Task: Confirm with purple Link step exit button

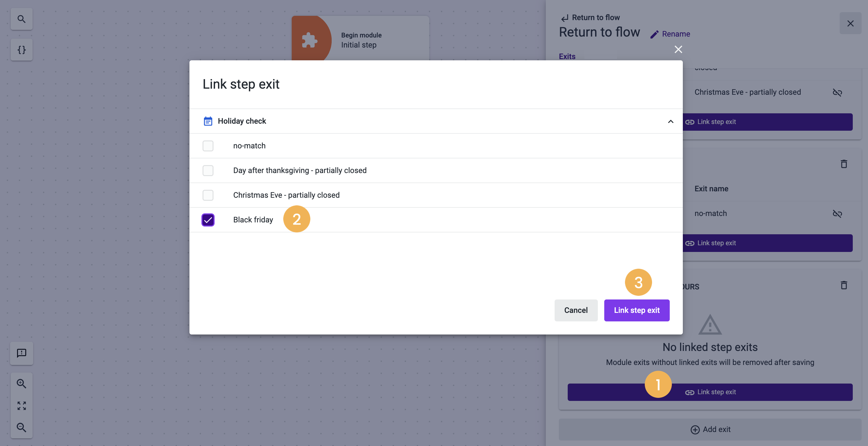Action: click(637, 310)
